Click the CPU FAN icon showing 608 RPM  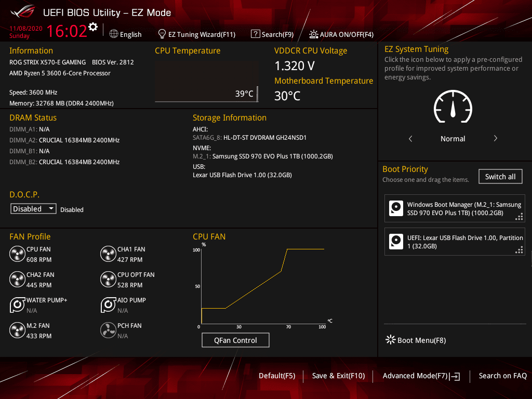pyautogui.click(x=17, y=254)
